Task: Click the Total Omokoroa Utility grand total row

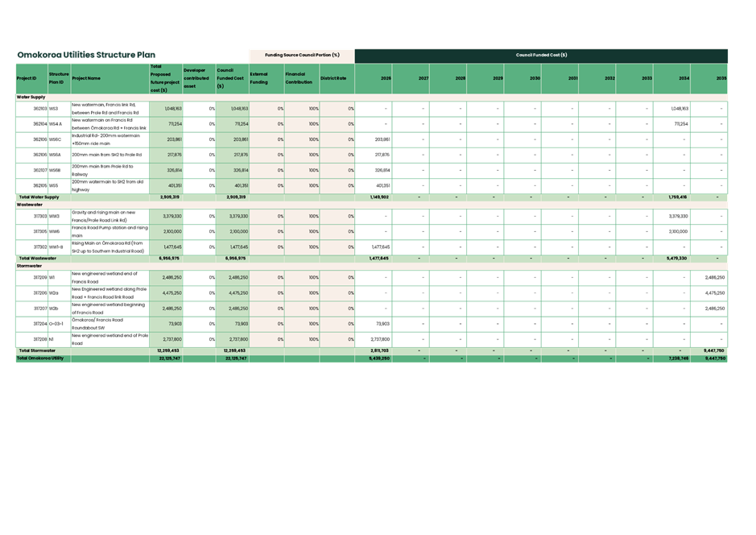Action: pyautogui.click(x=41, y=358)
